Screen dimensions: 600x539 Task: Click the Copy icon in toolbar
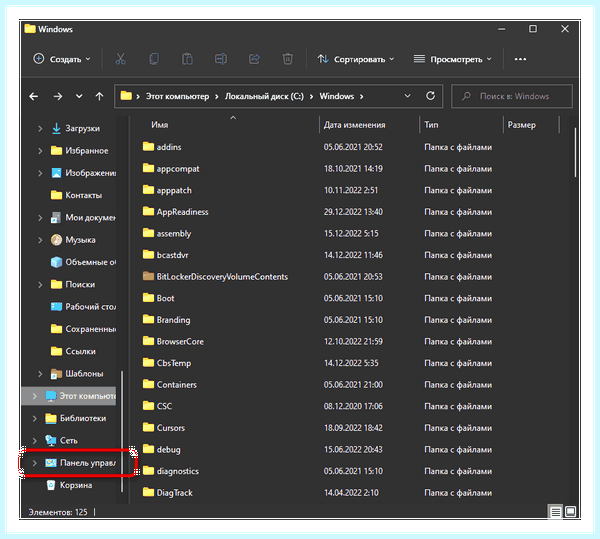coord(154,59)
